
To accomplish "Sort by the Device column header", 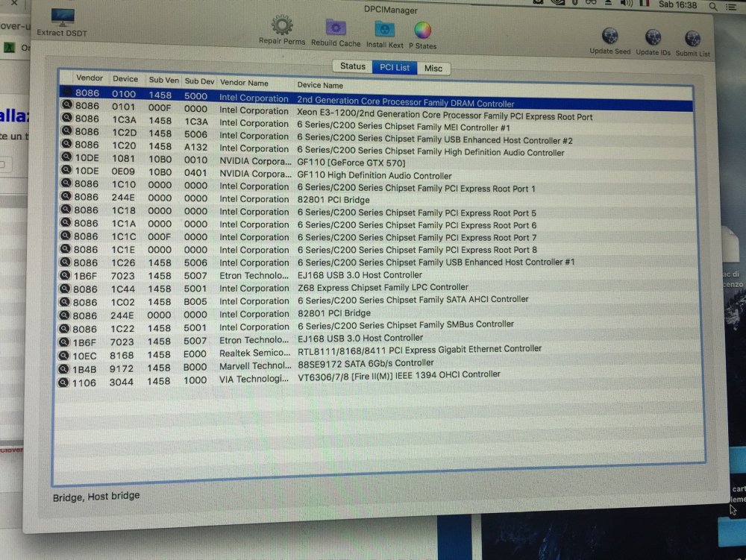I will pyautogui.click(x=125, y=79).
